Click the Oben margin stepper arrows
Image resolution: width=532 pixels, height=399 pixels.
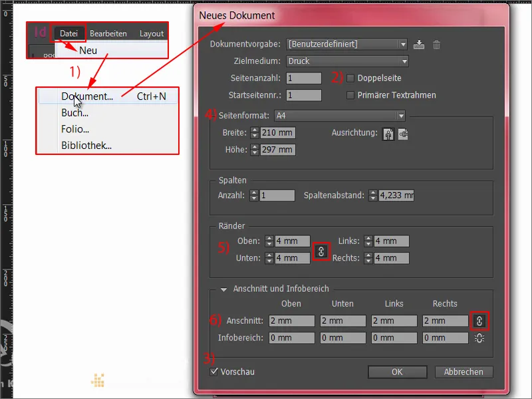269,241
